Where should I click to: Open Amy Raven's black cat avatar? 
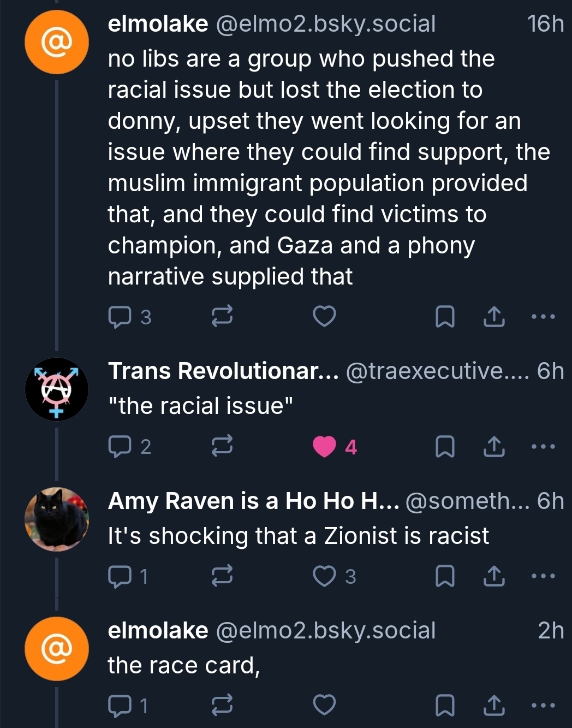tap(57, 519)
